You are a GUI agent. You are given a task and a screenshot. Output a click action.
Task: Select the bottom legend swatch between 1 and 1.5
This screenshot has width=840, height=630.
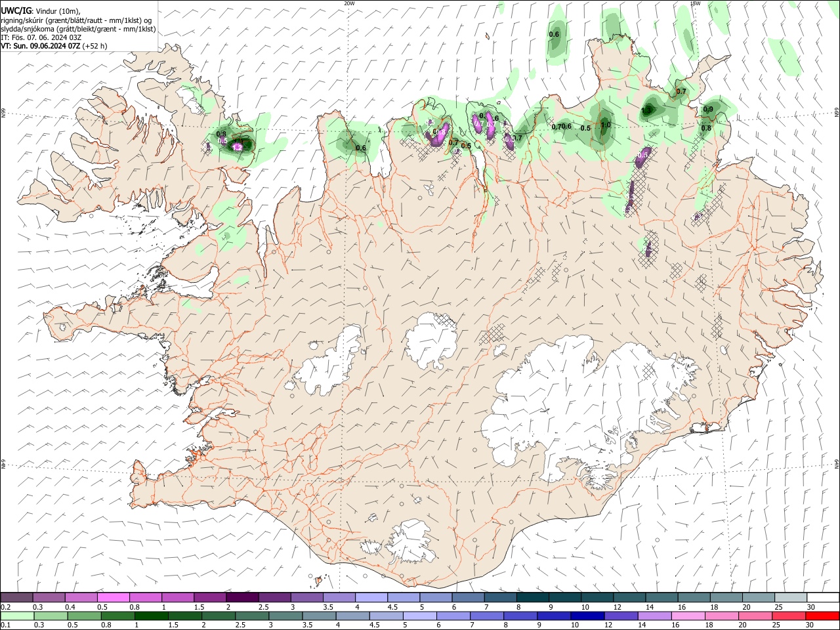(151, 616)
